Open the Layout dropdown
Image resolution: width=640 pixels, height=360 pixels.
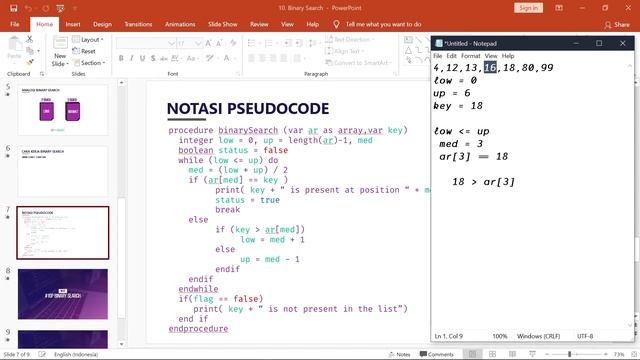point(88,40)
